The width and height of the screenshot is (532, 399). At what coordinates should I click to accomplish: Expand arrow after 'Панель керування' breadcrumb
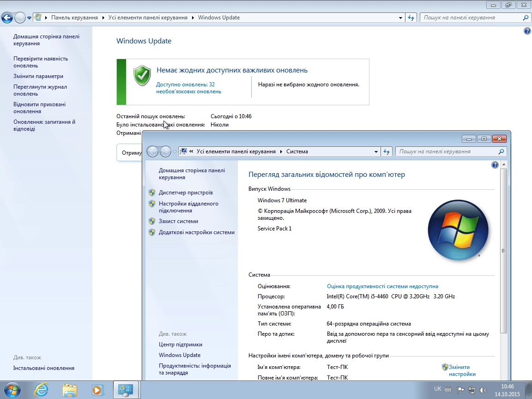pyautogui.click(x=103, y=18)
